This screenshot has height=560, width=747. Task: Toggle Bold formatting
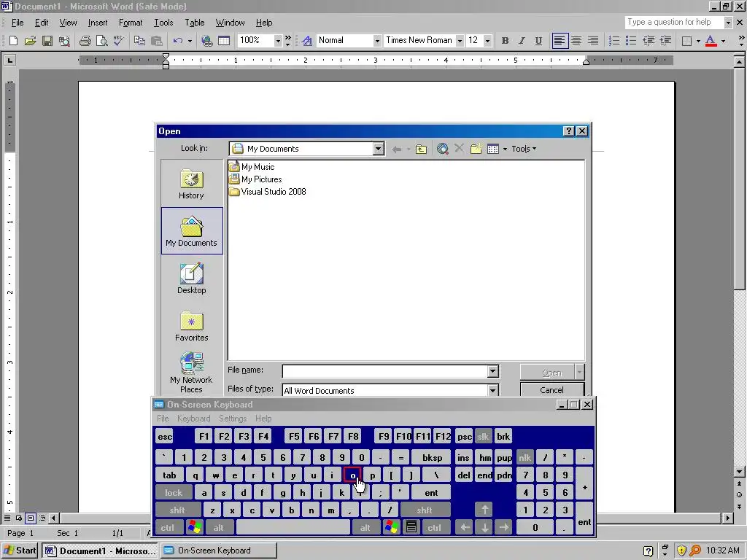pyautogui.click(x=505, y=41)
